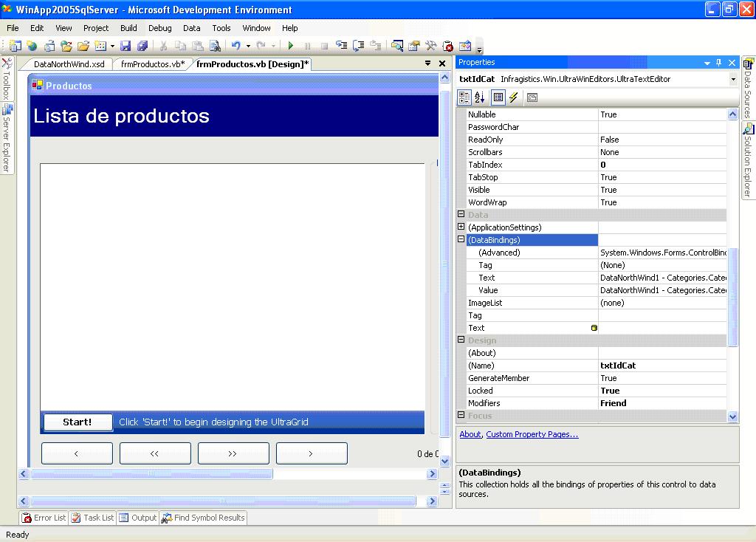
Task: Open the Debug menu
Action: (x=160, y=28)
